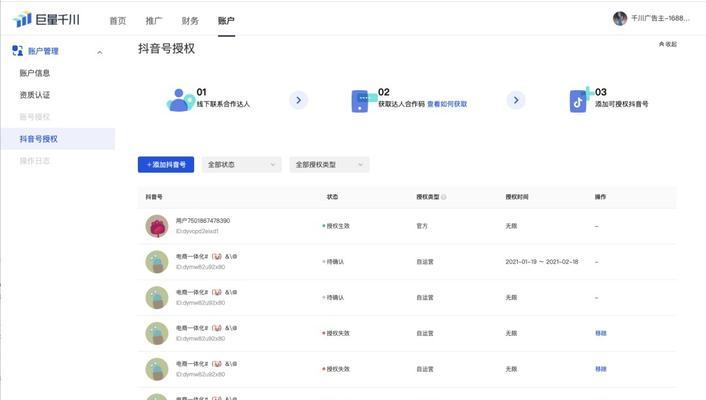Click 待确认 status in the 2021-01-19 row
The image size is (706, 400).
pos(333,262)
